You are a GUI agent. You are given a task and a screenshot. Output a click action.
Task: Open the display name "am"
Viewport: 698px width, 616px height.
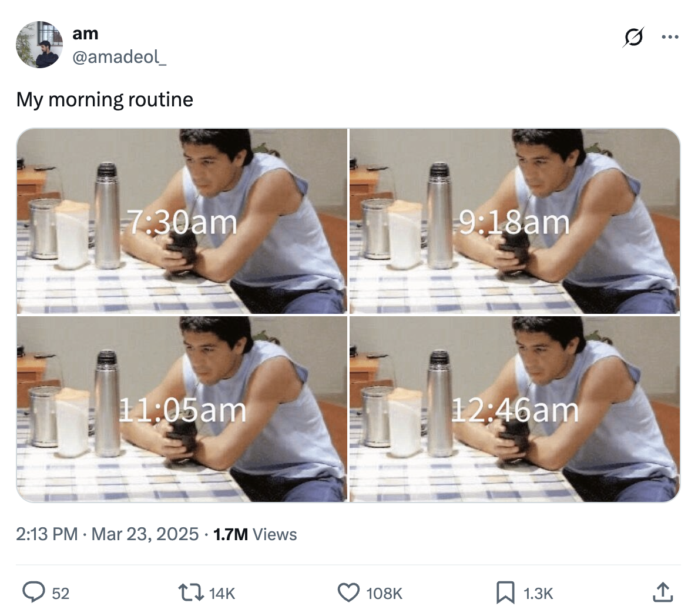point(85,34)
